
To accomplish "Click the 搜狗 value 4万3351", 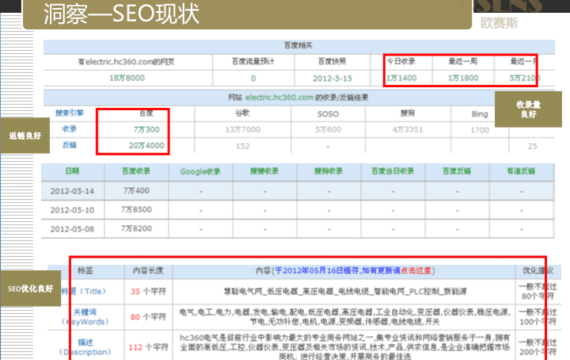I will (x=408, y=129).
